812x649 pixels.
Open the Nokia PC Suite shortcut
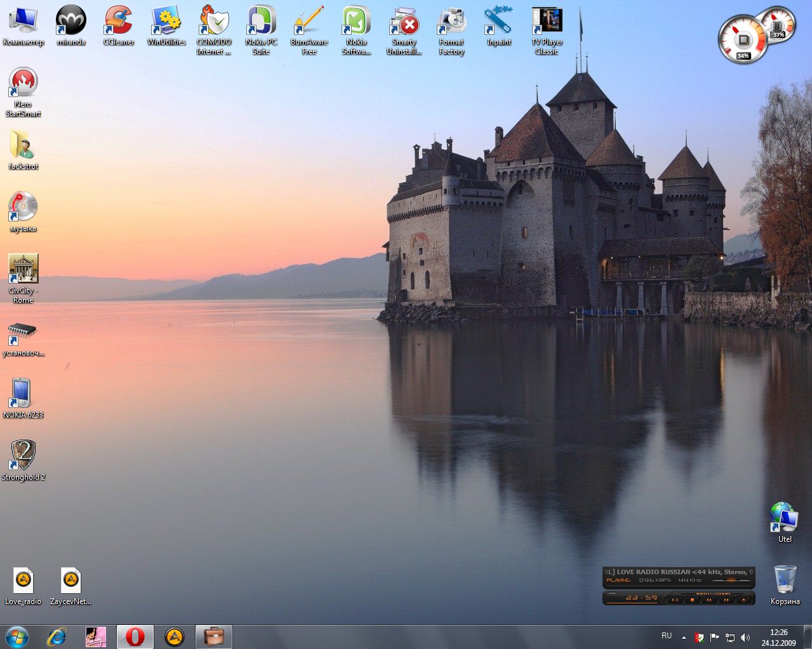click(261, 22)
